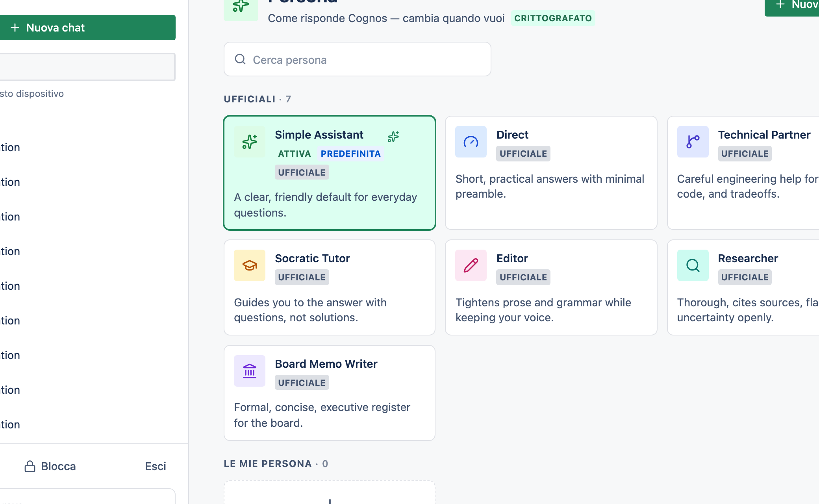
Task: Click the LE MIE PERSONA · 0 heading
Action: point(276,463)
